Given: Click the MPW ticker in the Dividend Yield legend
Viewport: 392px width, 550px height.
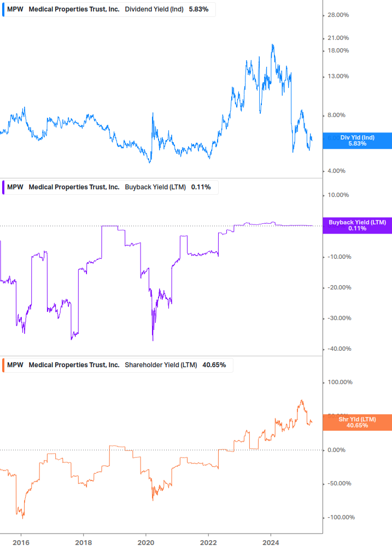Looking at the screenshot, I should click(15, 9).
